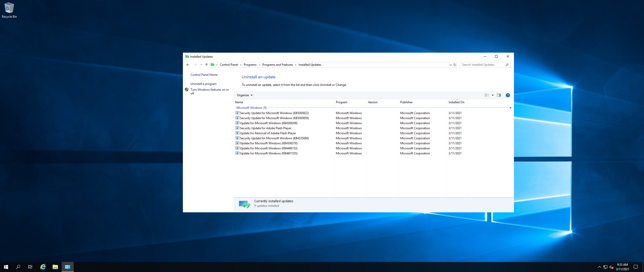Show the preview pane icon
Image resolution: width=644 pixels, height=272 pixels.
(499, 95)
